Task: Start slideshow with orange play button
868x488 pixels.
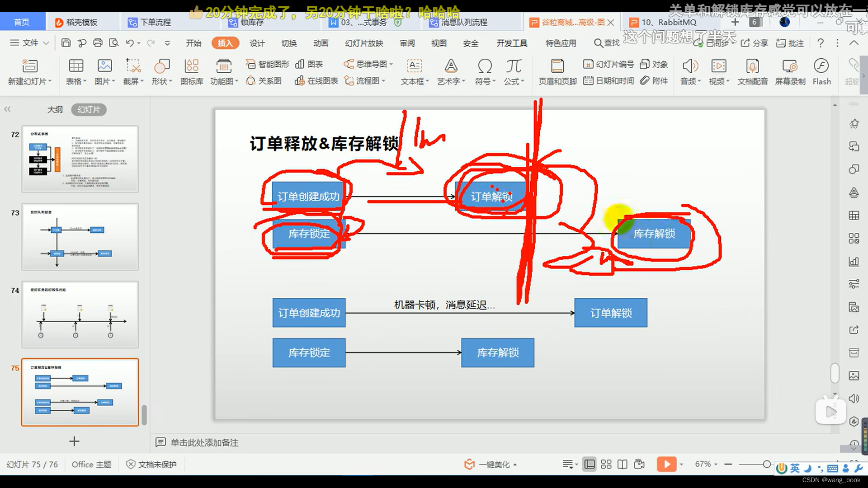Action: [666, 464]
